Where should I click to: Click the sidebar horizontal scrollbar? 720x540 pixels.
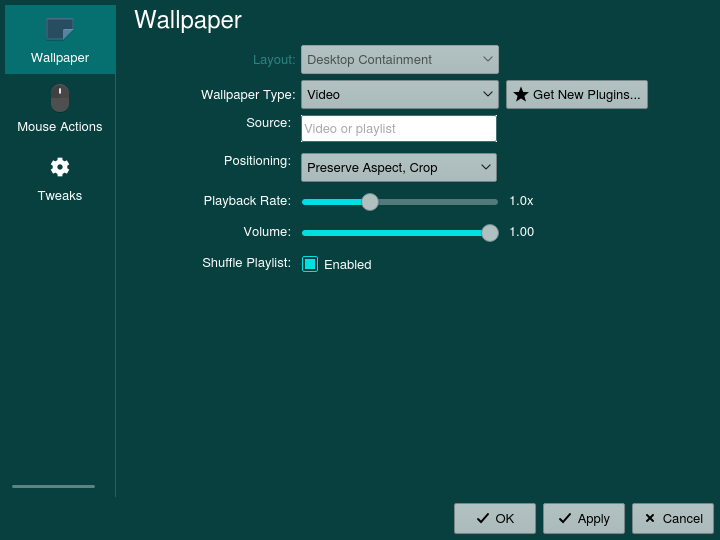coord(53,486)
